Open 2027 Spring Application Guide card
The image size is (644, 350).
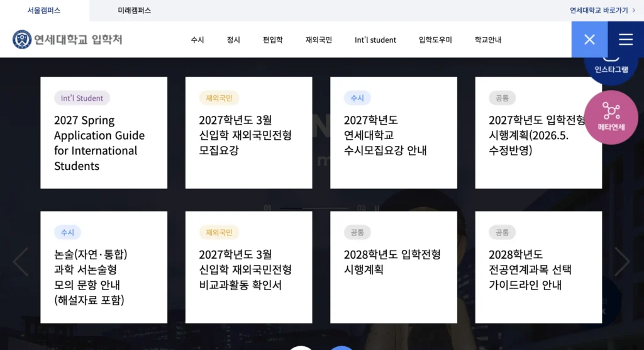pos(104,132)
